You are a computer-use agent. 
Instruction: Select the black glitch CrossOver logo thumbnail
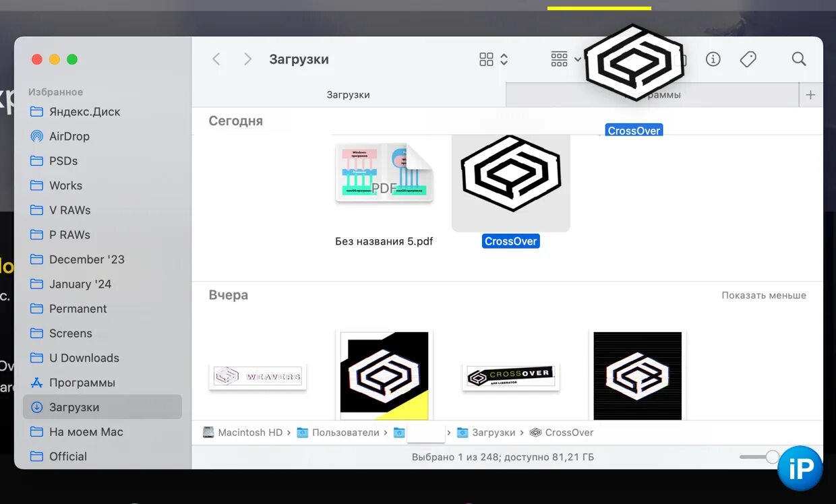click(x=638, y=375)
